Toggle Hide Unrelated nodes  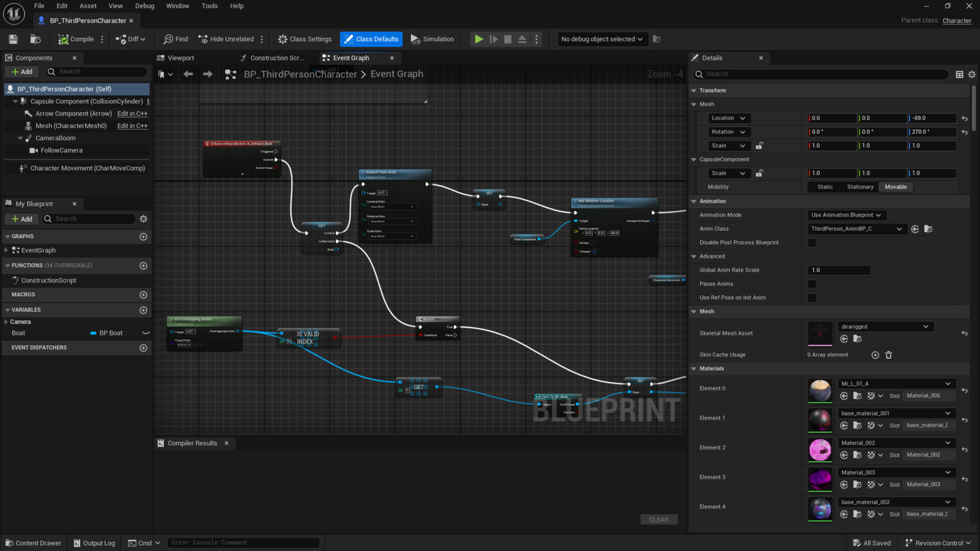(226, 39)
